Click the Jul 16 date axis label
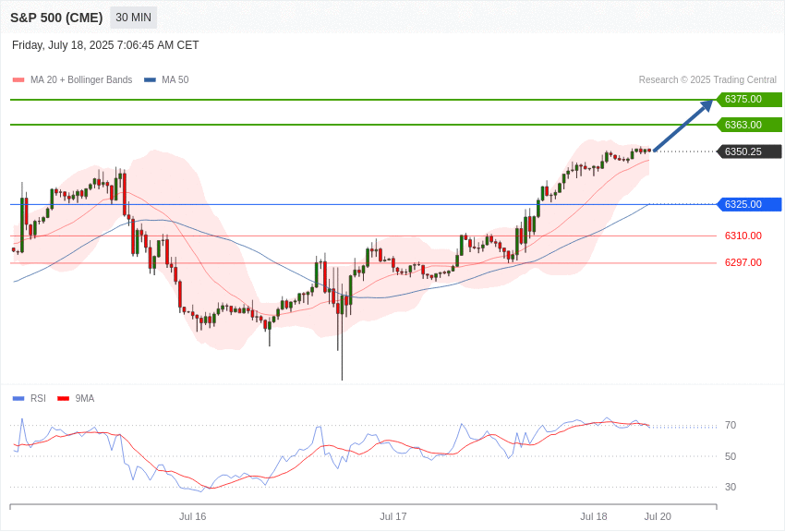785x532 pixels. (x=193, y=516)
